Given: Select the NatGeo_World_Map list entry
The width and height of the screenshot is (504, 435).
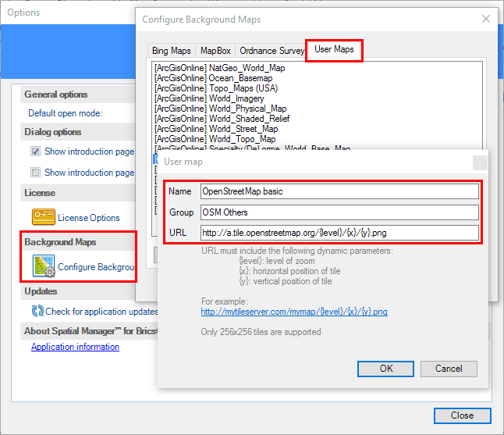Looking at the screenshot, I should point(219,68).
